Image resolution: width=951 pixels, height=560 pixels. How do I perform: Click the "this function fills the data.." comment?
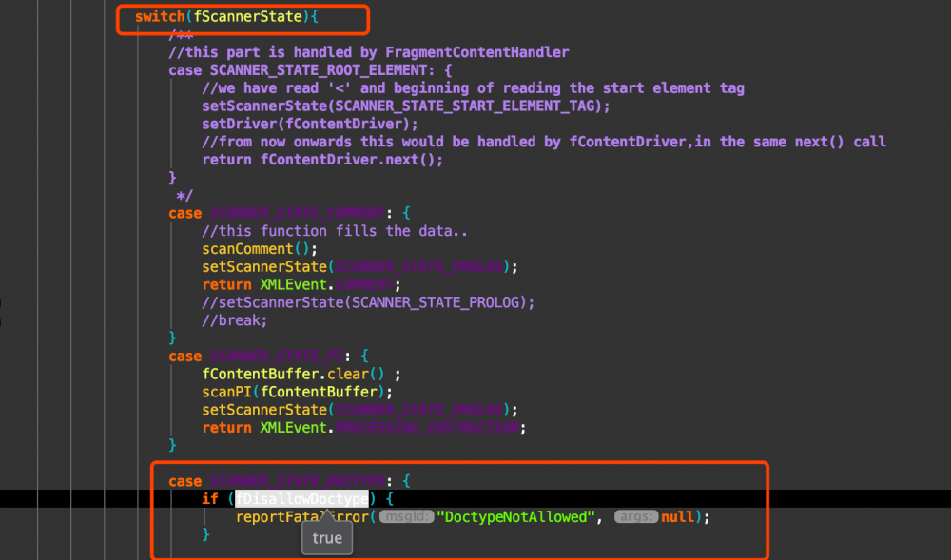(335, 231)
